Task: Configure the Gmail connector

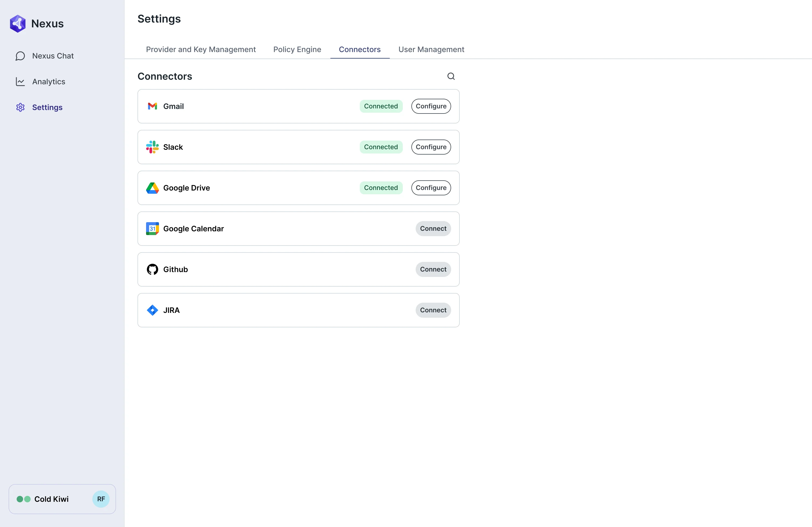Action: (x=431, y=106)
